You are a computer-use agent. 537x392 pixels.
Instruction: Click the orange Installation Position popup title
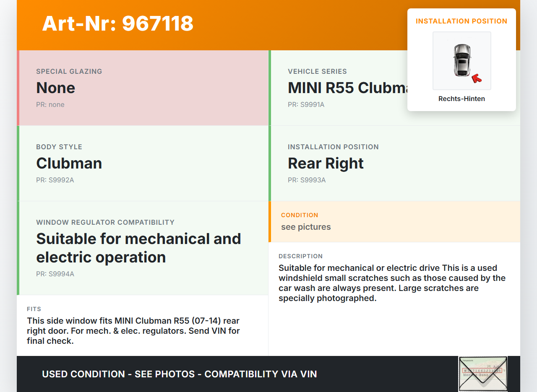pos(461,21)
